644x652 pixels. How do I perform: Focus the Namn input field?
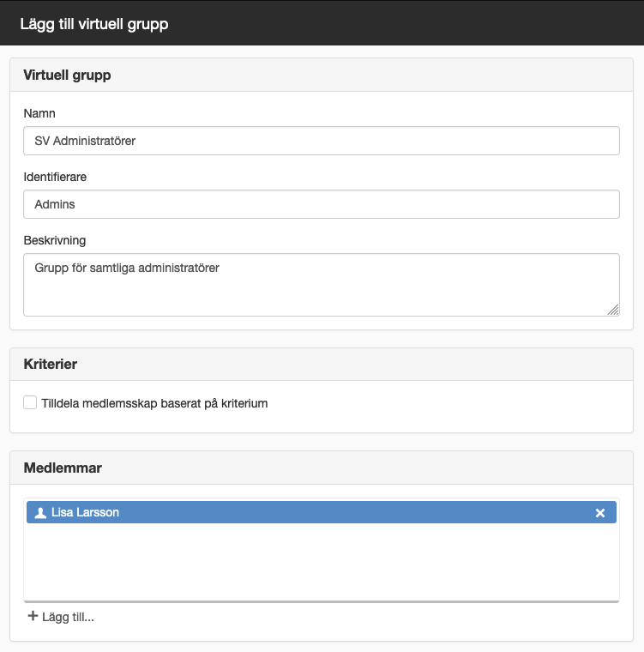pyautogui.click(x=322, y=141)
